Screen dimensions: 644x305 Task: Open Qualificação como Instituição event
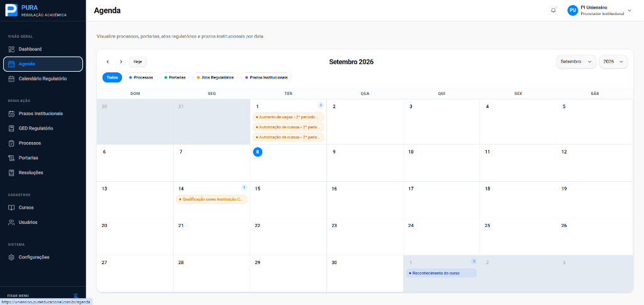pos(211,199)
